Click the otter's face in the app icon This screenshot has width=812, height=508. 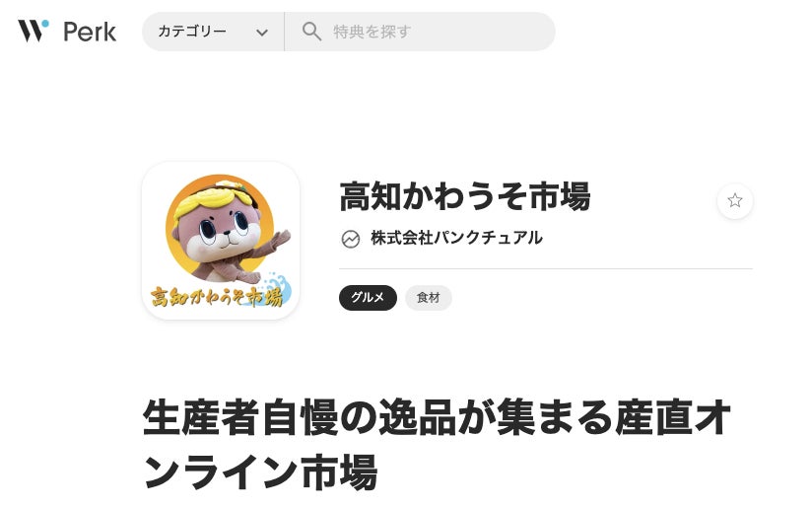[x=223, y=231]
